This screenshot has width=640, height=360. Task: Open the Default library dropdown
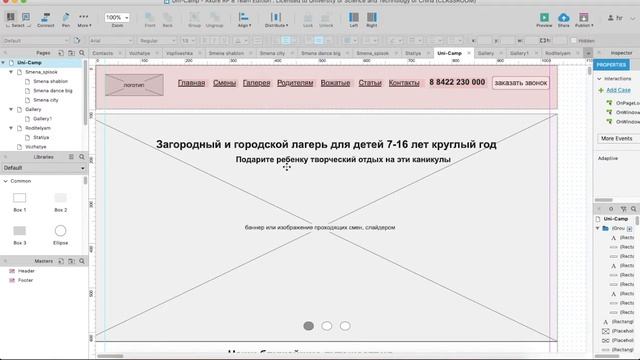click(44, 168)
